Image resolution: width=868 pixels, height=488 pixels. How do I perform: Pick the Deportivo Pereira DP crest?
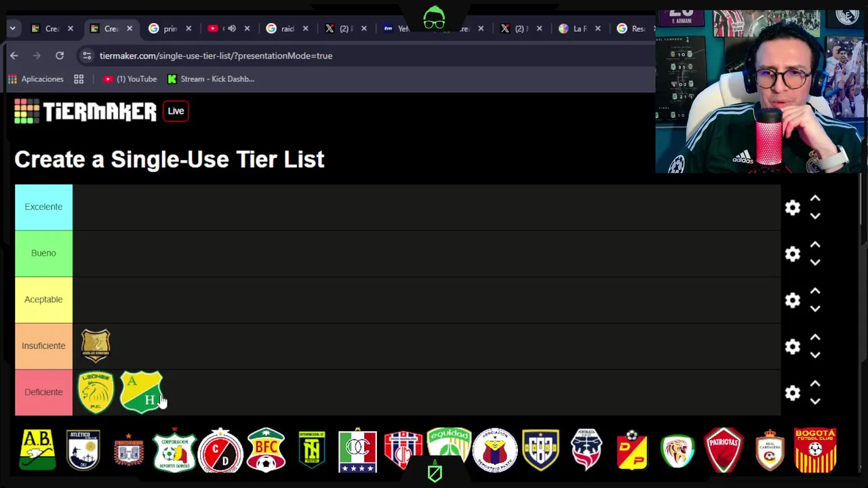pos(632,449)
